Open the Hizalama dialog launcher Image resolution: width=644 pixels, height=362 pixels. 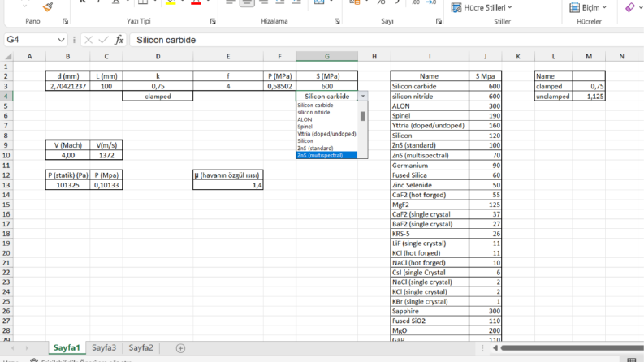[x=337, y=21]
